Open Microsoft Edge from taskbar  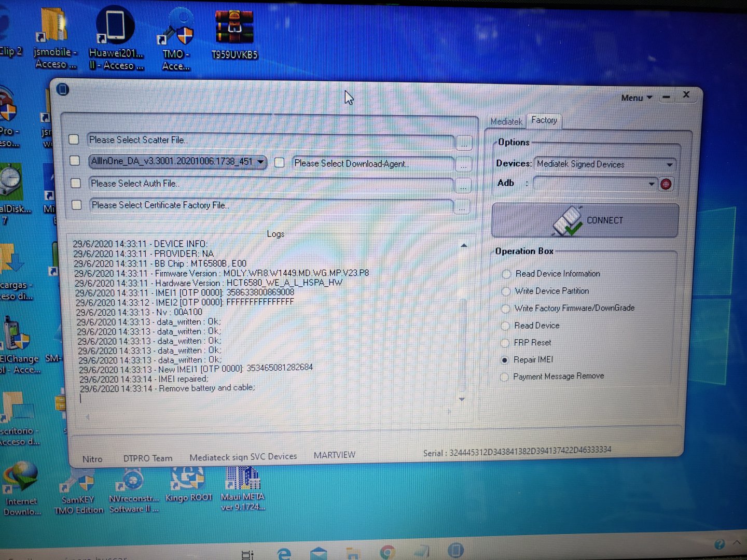283,553
